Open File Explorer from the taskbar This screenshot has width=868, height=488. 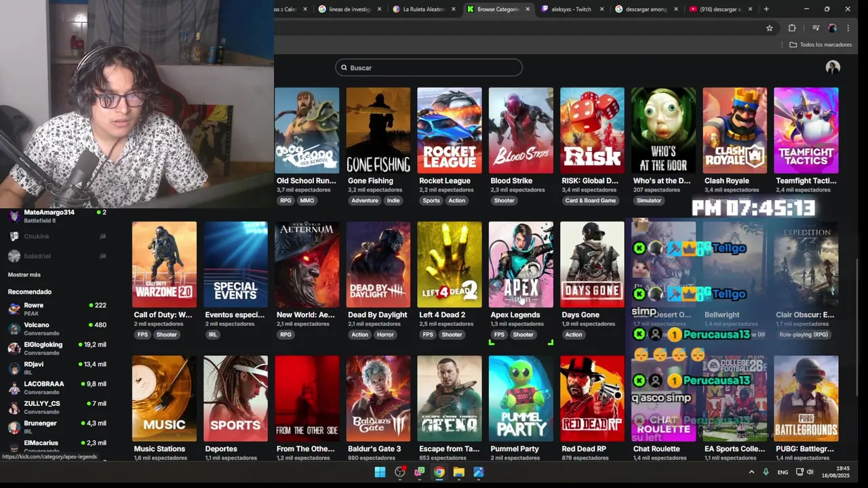coord(459,472)
